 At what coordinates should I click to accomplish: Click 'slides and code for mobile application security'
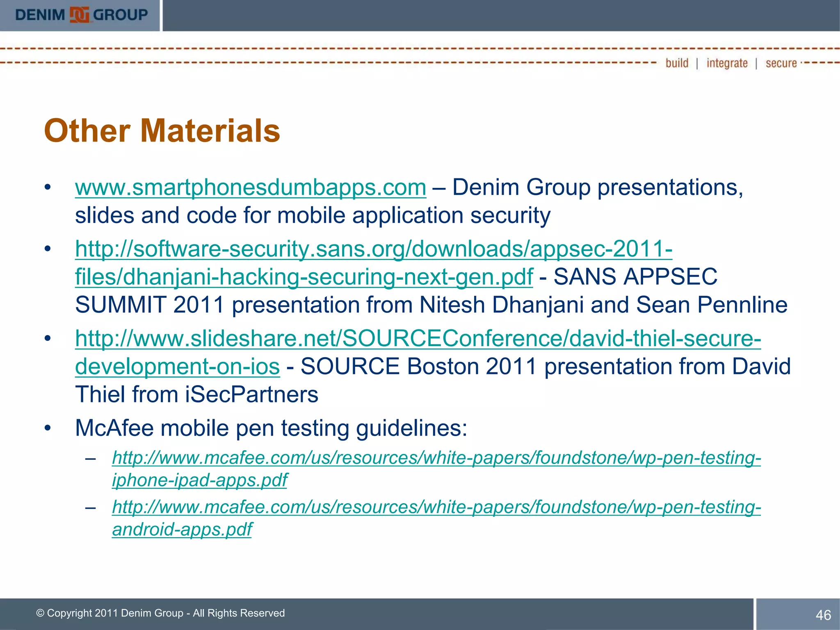(x=313, y=216)
